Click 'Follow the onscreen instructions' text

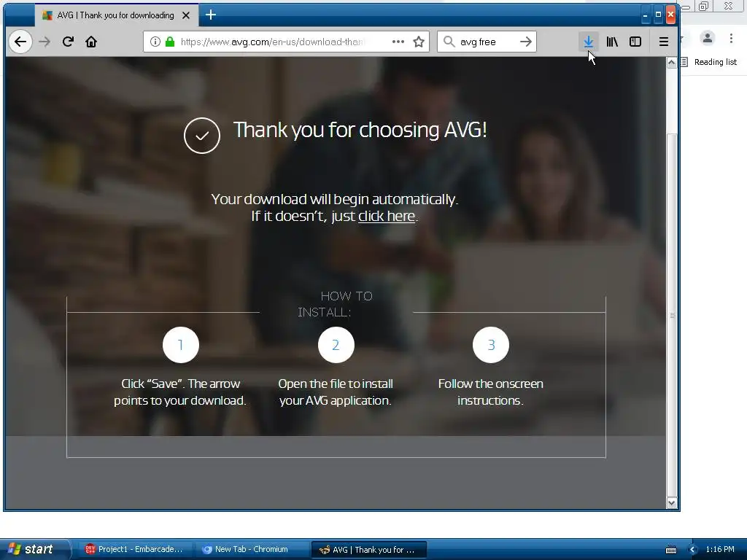(x=490, y=392)
